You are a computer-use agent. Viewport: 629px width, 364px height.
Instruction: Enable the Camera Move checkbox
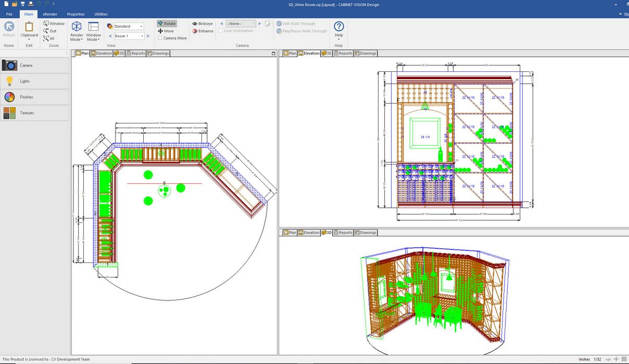(x=160, y=38)
